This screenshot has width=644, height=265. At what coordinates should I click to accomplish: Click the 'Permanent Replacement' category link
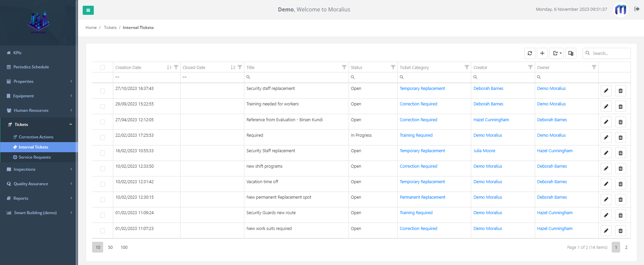[x=422, y=197]
